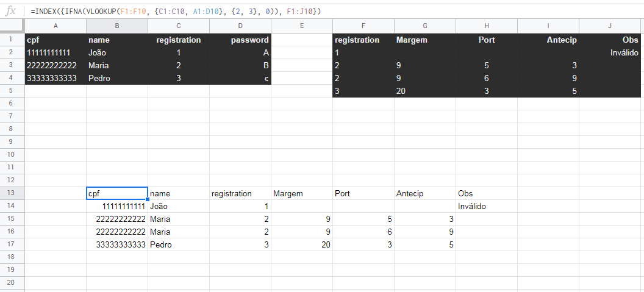Click the 'Antecip' header in column I
Image resolution: width=644 pixels, height=292 pixels.
[x=548, y=40]
